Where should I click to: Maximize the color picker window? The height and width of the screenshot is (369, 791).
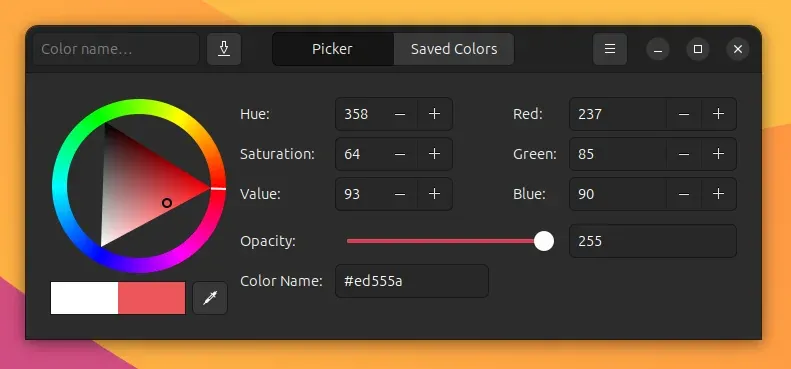pos(698,49)
